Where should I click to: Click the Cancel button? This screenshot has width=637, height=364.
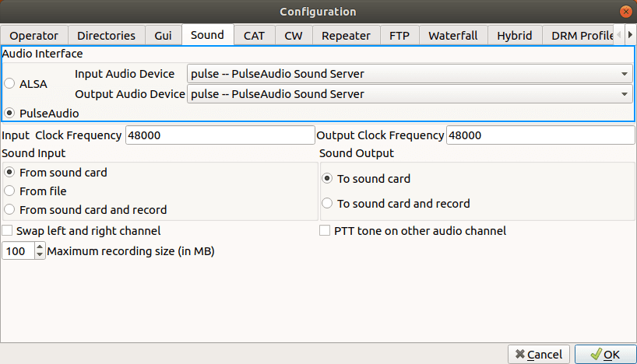coord(539,355)
